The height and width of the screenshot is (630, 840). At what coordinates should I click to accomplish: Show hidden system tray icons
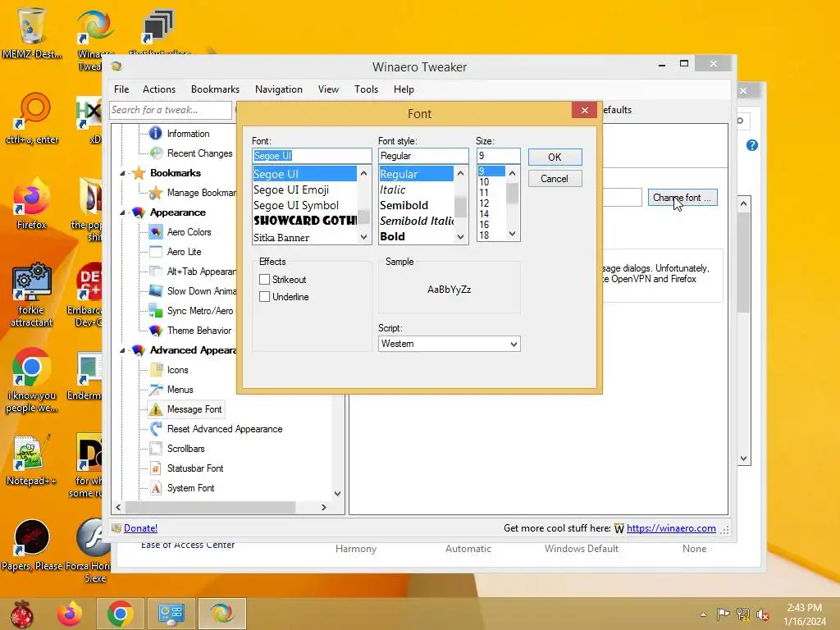coord(703,614)
